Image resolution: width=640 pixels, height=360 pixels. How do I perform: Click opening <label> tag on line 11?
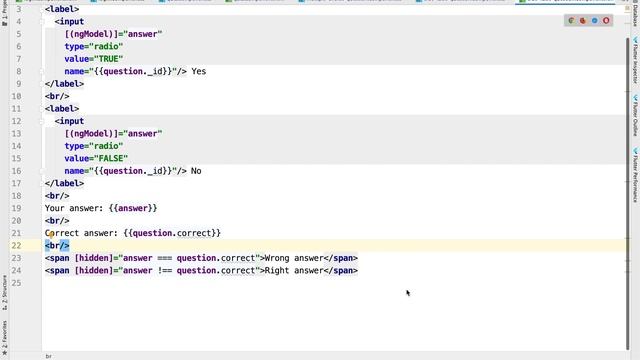[62, 109]
